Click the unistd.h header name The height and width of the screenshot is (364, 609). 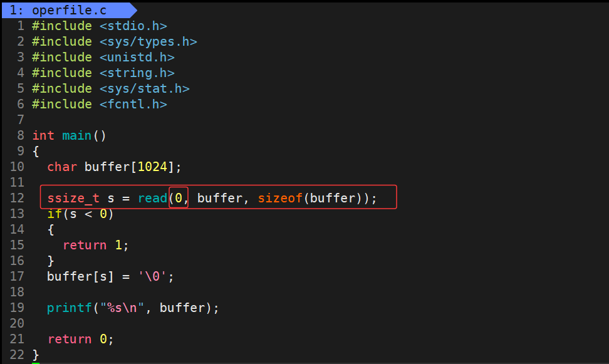[137, 57]
